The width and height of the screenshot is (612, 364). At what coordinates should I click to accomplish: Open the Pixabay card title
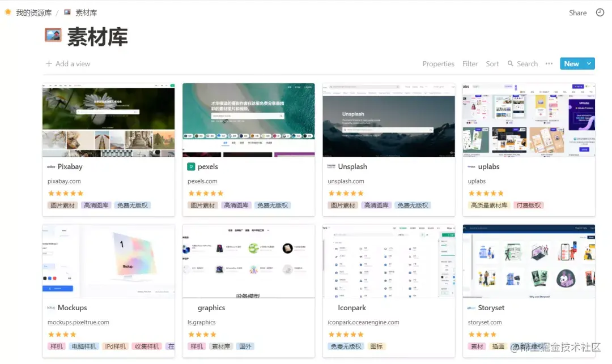pyautogui.click(x=70, y=167)
